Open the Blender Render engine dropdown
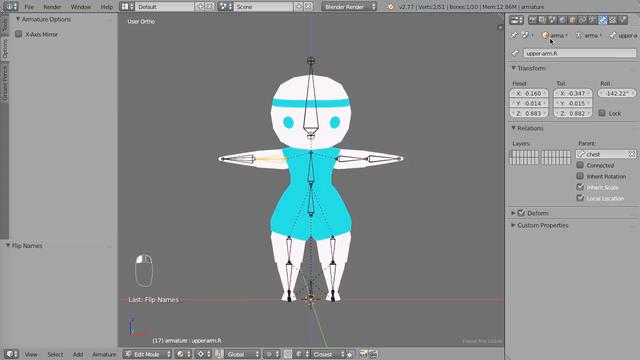This screenshot has height=360, width=640. 349,7
